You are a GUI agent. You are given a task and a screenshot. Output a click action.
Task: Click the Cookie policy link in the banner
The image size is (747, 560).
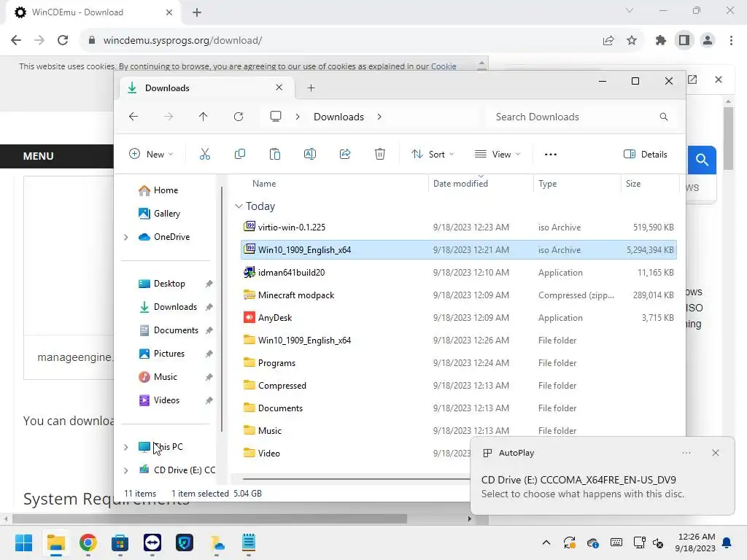tap(444, 66)
